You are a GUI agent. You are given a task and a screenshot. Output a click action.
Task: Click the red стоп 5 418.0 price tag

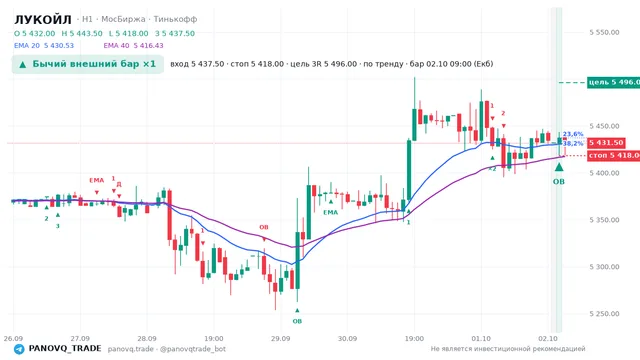(x=613, y=156)
